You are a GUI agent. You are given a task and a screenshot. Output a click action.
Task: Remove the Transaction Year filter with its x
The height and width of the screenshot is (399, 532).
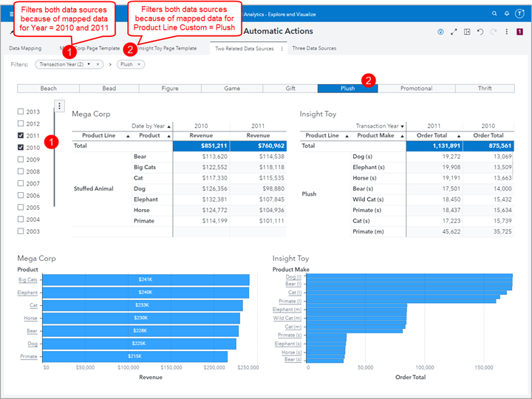98,64
